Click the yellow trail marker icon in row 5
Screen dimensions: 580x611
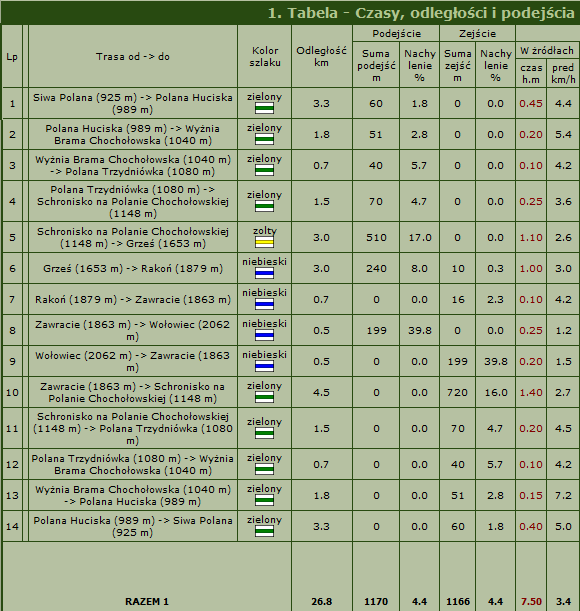264,242
